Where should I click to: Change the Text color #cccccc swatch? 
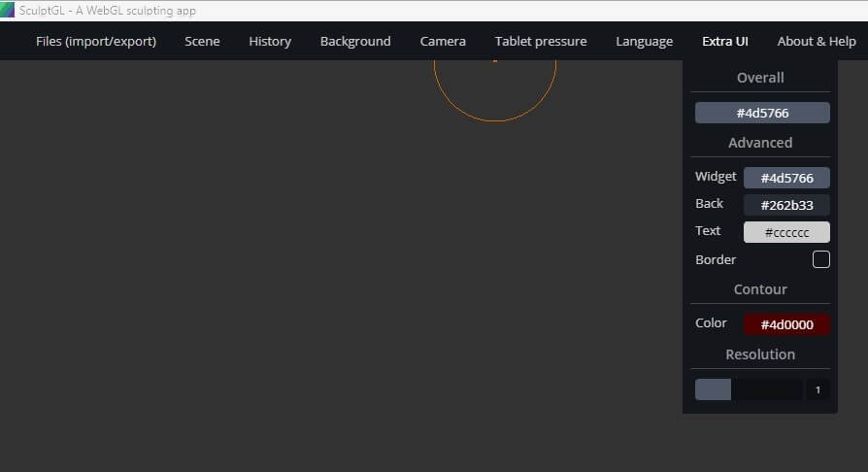(x=786, y=232)
